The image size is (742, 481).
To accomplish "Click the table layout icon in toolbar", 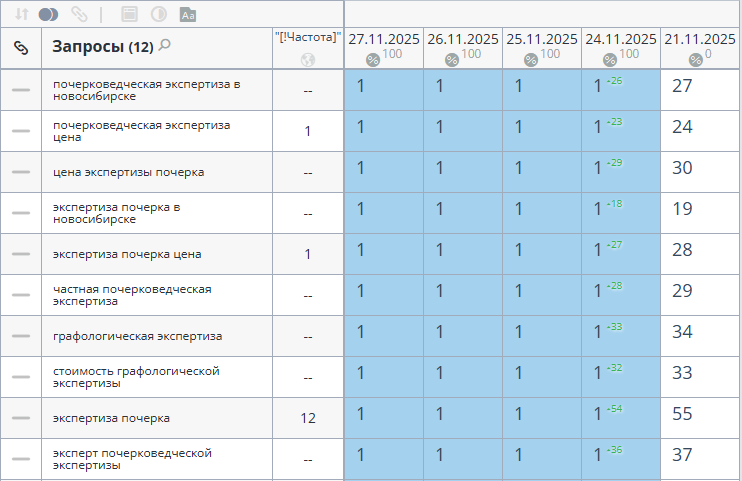I will coord(128,15).
